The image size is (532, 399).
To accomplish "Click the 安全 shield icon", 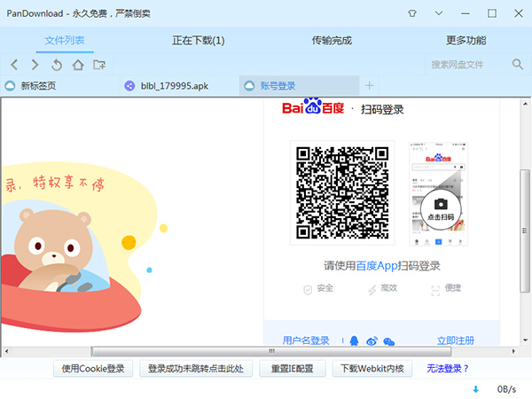I will pos(308,290).
